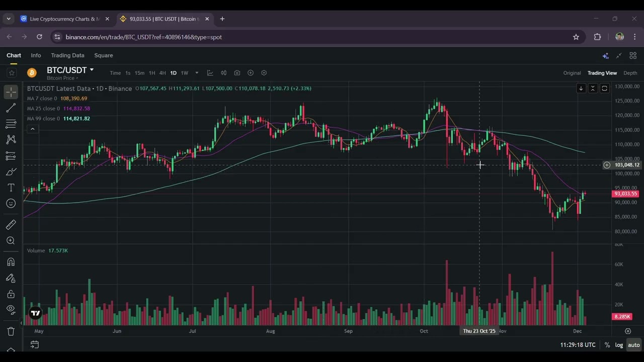Collapse the indicator legend chevron
Screen dimensions: 644x362
32,129
